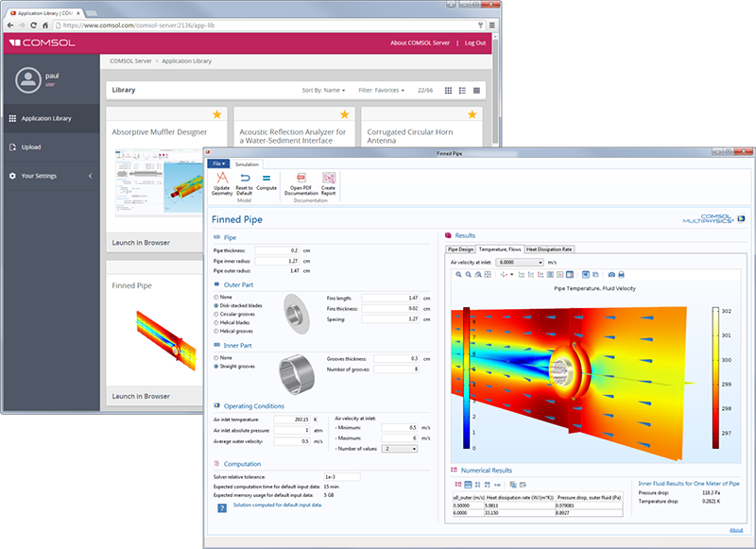Click Reset to Default icon
Image resolution: width=756 pixels, height=549 pixels.
coord(245,178)
